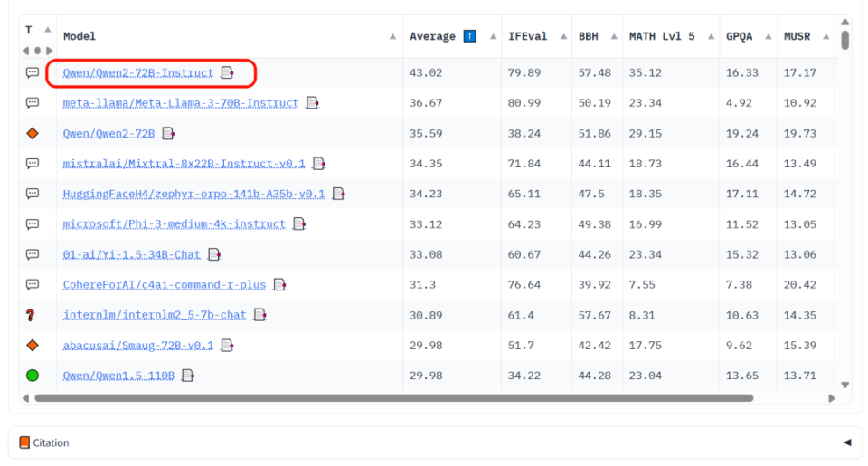
Task: Click the vertical scrollbar down arrow
Action: tap(844, 385)
